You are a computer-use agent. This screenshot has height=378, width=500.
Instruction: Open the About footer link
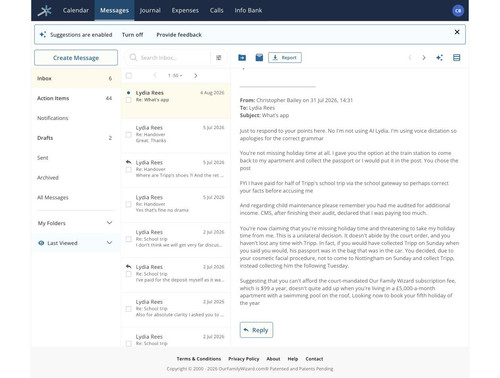tap(273, 359)
